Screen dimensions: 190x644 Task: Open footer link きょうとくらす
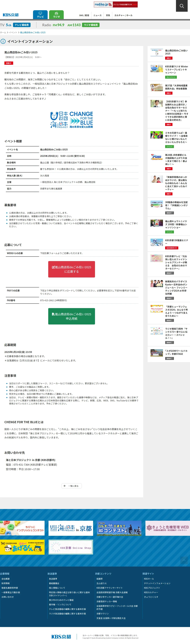(x=151, y=597)
